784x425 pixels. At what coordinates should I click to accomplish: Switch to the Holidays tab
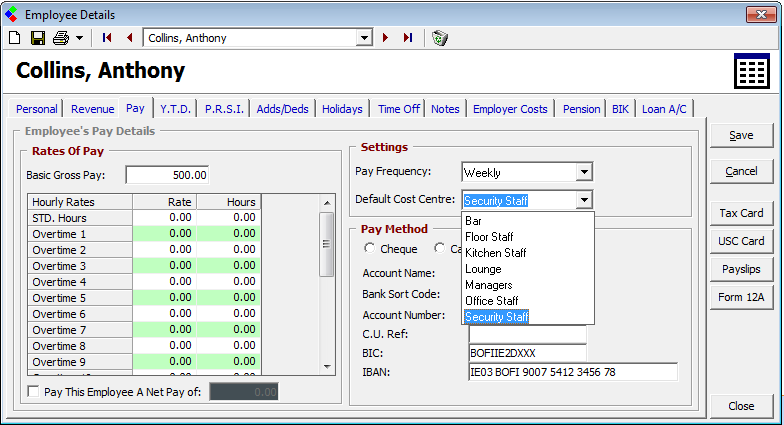(x=342, y=109)
